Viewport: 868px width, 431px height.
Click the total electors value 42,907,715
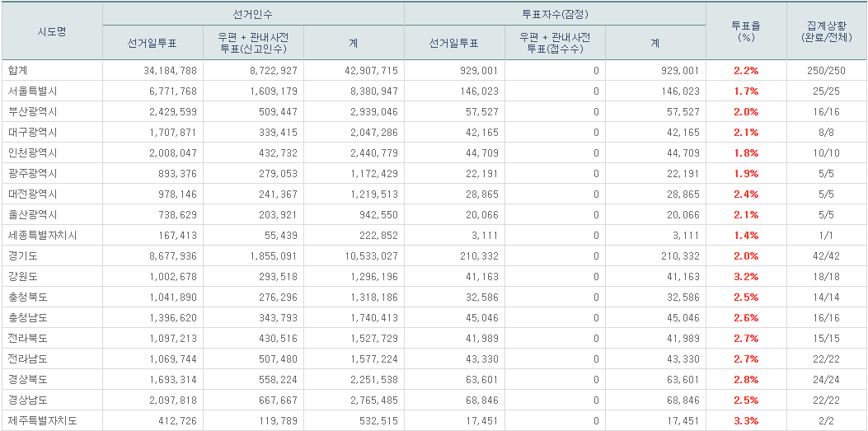[x=370, y=71]
